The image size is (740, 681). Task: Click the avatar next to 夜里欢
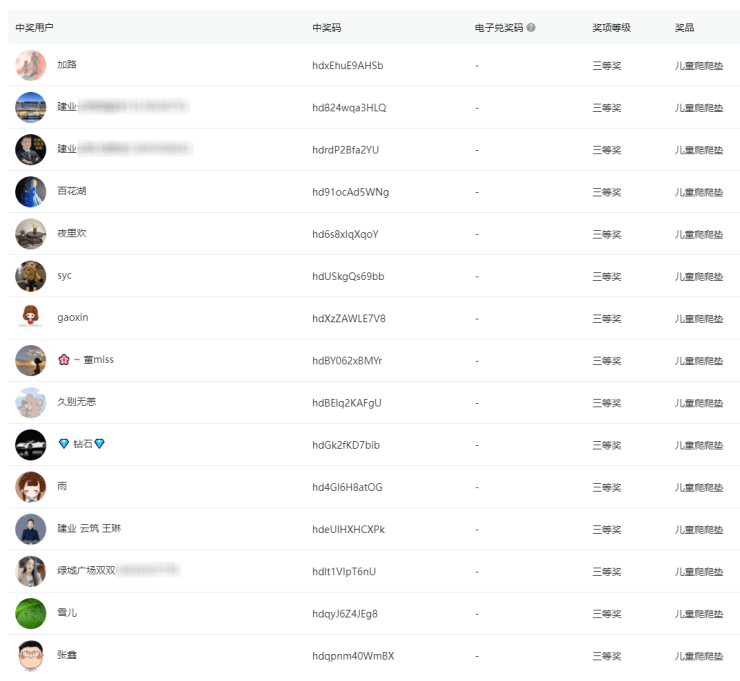pyautogui.click(x=31, y=234)
